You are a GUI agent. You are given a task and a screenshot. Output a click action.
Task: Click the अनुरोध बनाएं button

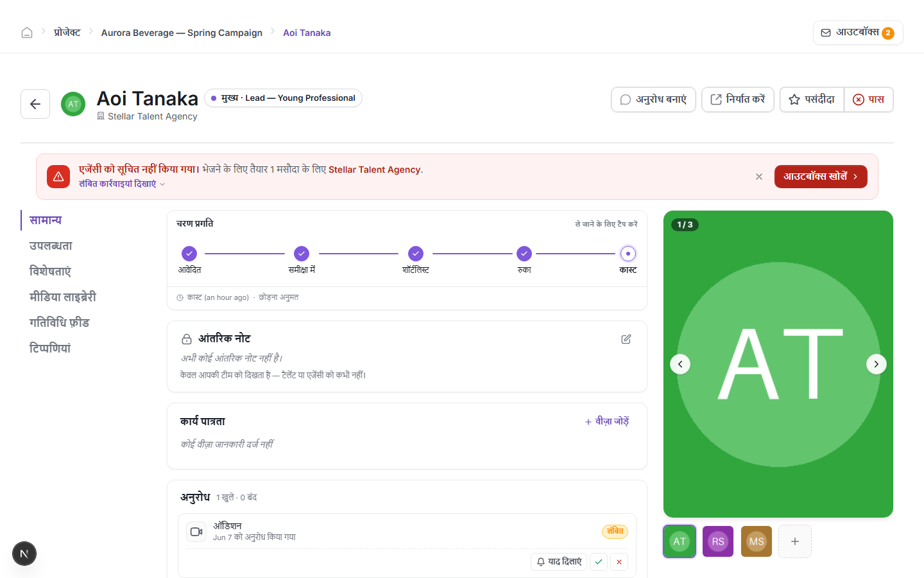tap(653, 100)
